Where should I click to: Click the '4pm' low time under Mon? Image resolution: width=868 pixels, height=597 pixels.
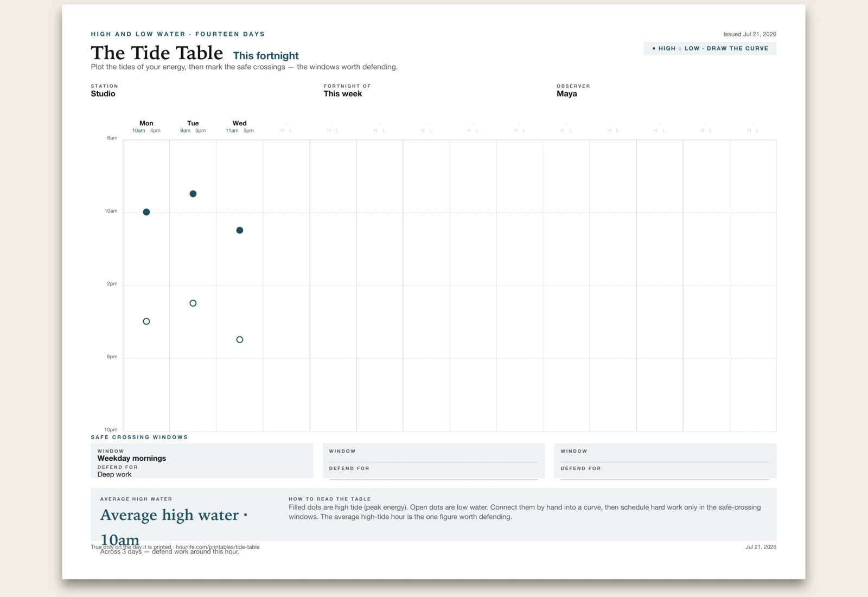tap(155, 131)
